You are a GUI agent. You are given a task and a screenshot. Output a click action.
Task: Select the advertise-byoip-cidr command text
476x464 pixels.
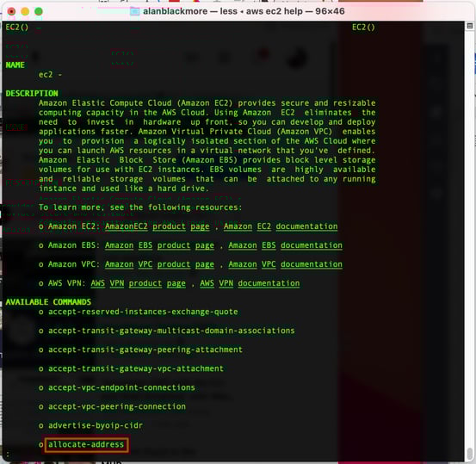pyautogui.click(x=96, y=426)
